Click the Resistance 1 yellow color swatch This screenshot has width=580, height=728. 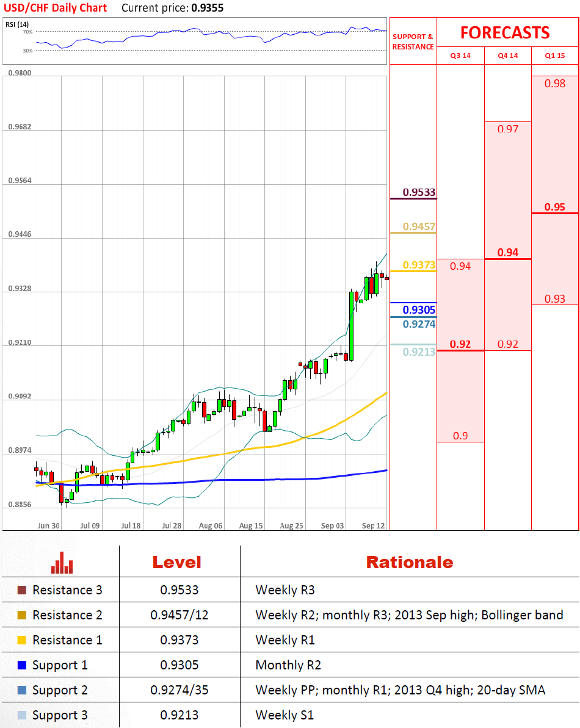point(21,640)
